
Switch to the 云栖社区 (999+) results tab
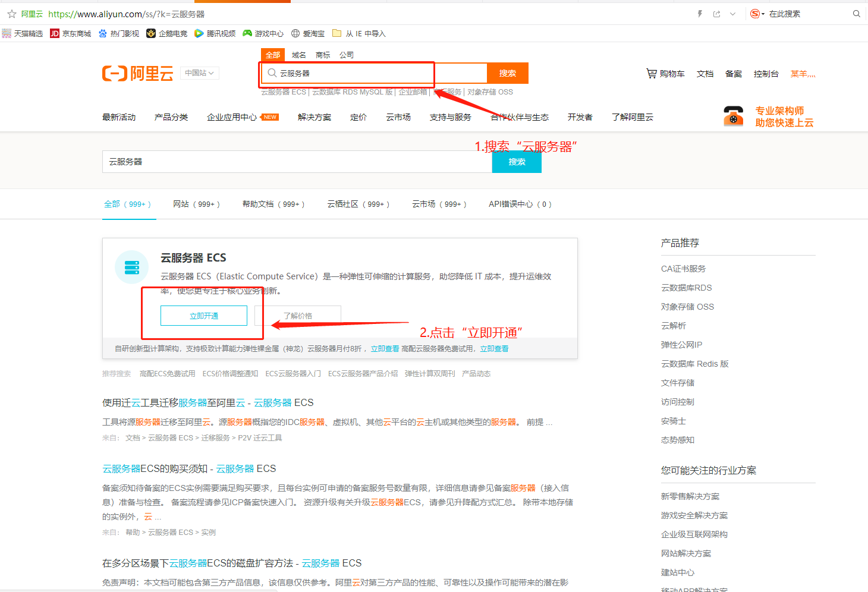pos(358,204)
